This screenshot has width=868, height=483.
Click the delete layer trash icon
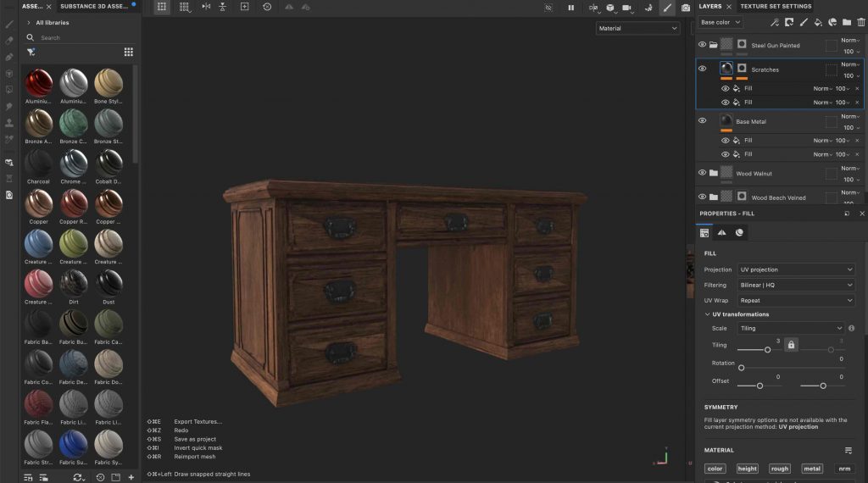point(861,23)
